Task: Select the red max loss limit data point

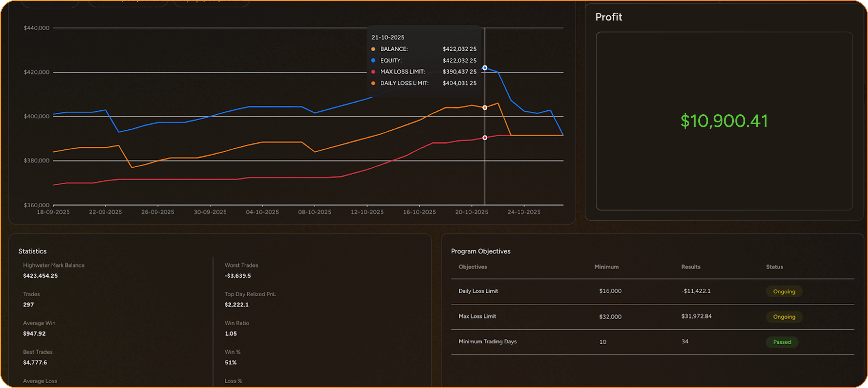Action: click(x=485, y=138)
